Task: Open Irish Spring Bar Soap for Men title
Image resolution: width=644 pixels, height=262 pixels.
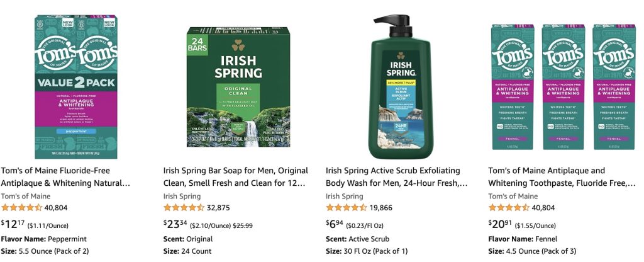Action: coord(235,177)
